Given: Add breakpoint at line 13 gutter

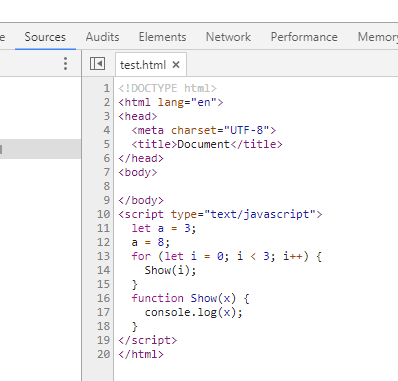Looking at the screenshot, I should pyautogui.click(x=103, y=256).
